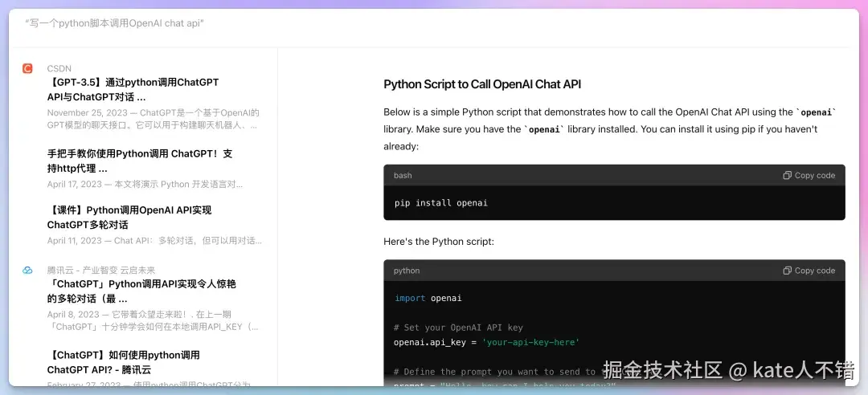The height and width of the screenshot is (395, 868).
Task: Click the April 11, 2023 snippet text
Action: pyautogui.click(x=154, y=241)
